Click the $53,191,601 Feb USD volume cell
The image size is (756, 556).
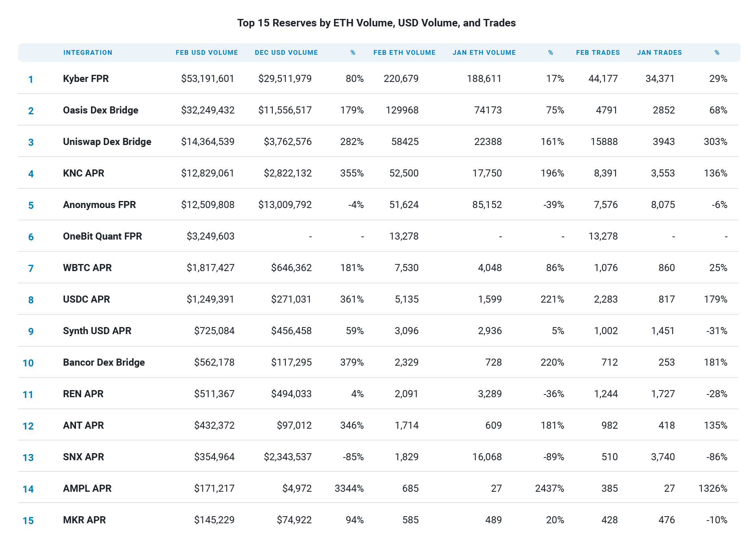click(208, 78)
